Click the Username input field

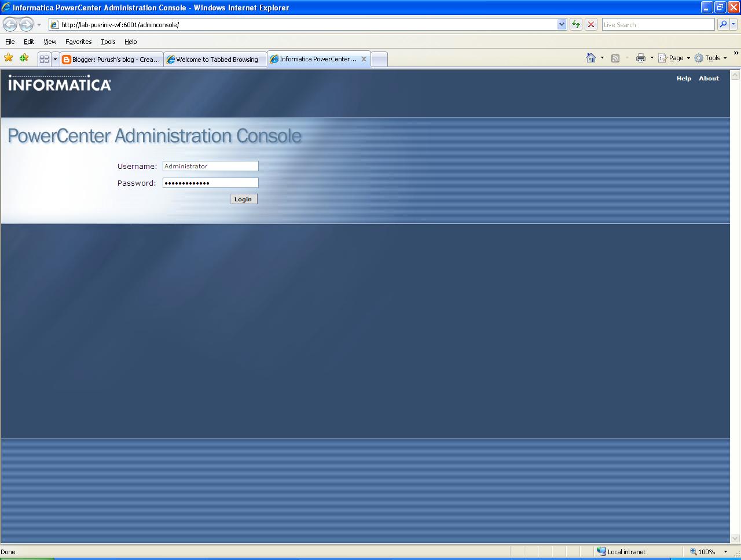[210, 166]
